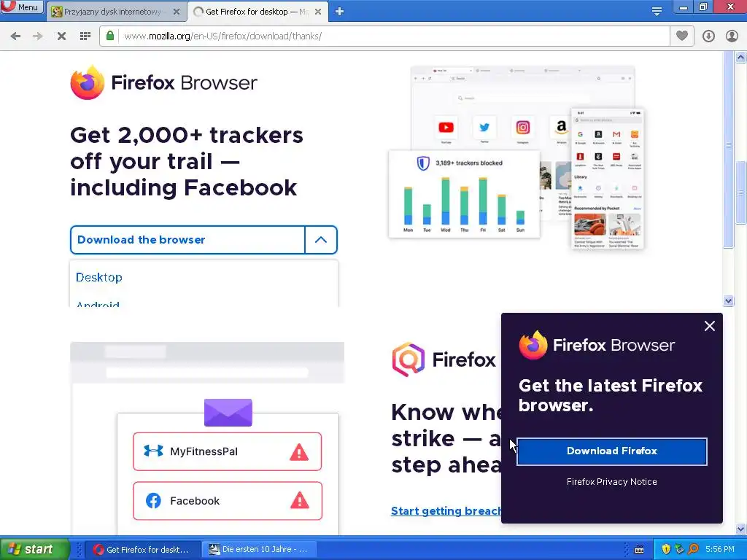Click the page scrollbar up arrow

pos(741,58)
